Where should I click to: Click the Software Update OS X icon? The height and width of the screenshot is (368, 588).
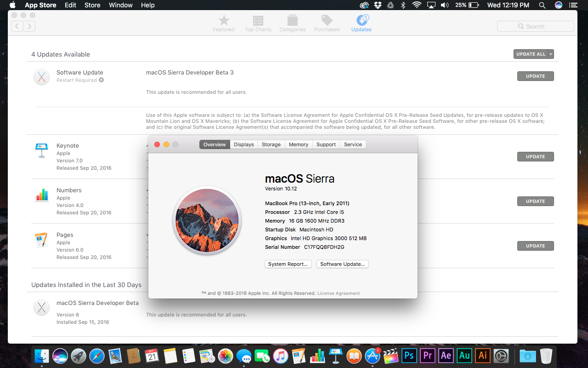point(42,77)
